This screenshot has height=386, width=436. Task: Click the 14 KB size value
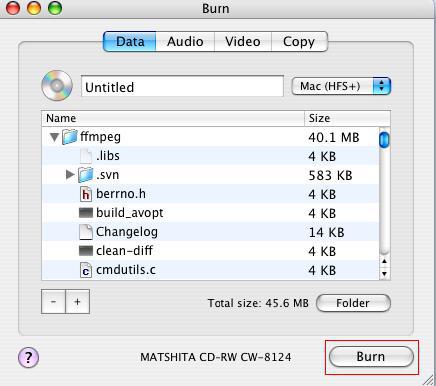326,232
